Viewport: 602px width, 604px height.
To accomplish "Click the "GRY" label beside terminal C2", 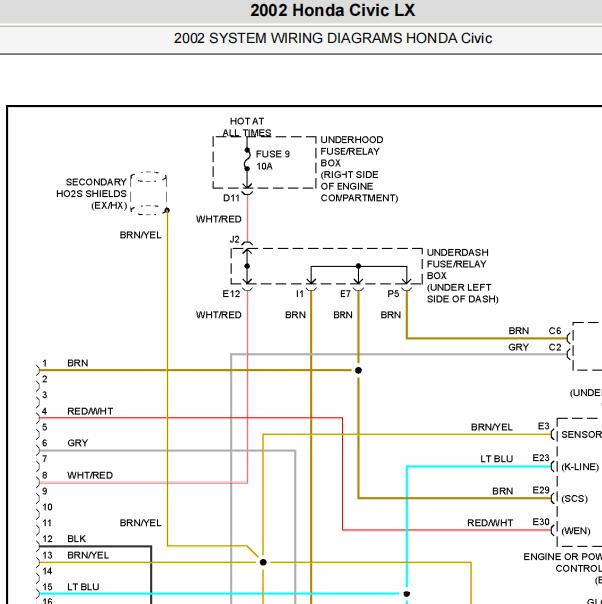I will click(518, 347).
